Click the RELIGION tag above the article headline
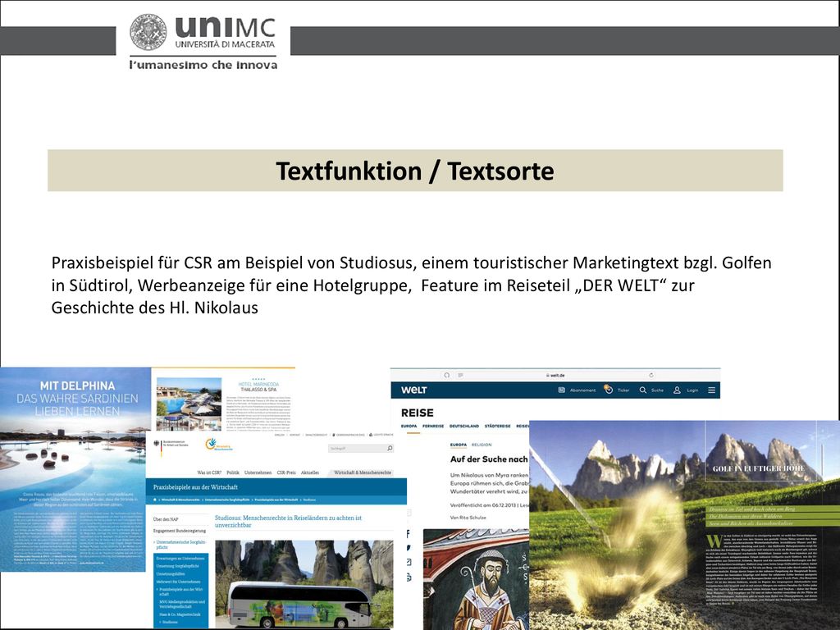Screen dimensions: 840x630 pos(481,445)
